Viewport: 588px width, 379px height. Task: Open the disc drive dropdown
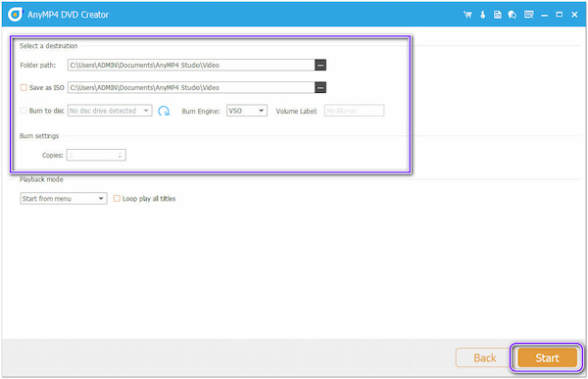(110, 111)
